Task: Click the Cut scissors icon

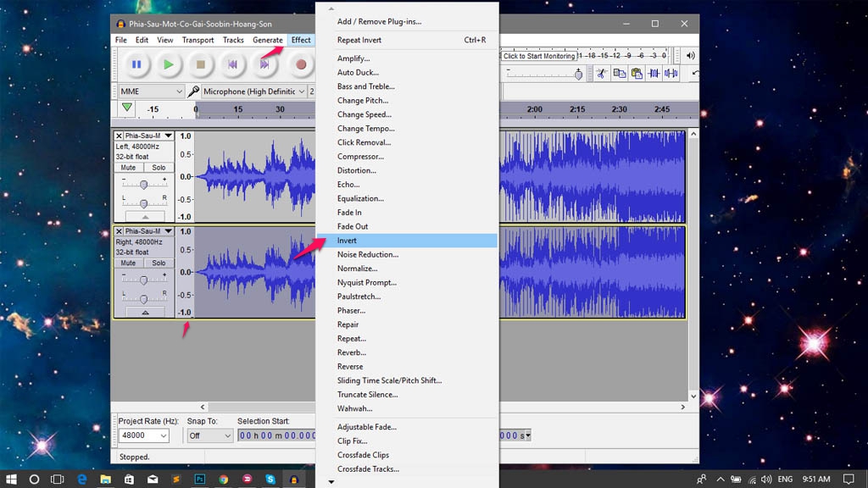Action: [601, 74]
